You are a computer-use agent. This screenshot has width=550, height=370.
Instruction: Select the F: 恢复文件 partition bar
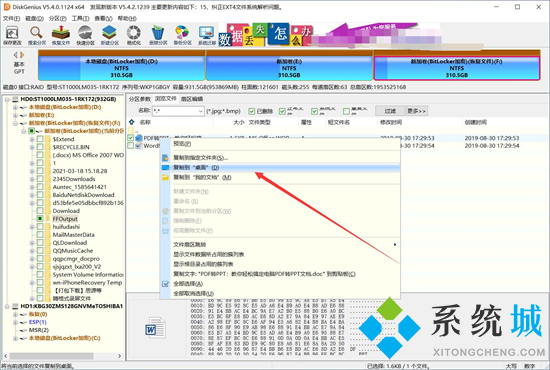(x=457, y=65)
